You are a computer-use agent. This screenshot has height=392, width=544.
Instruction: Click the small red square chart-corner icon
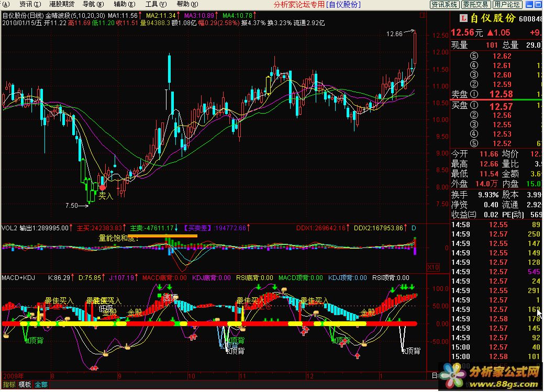tap(422, 15)
